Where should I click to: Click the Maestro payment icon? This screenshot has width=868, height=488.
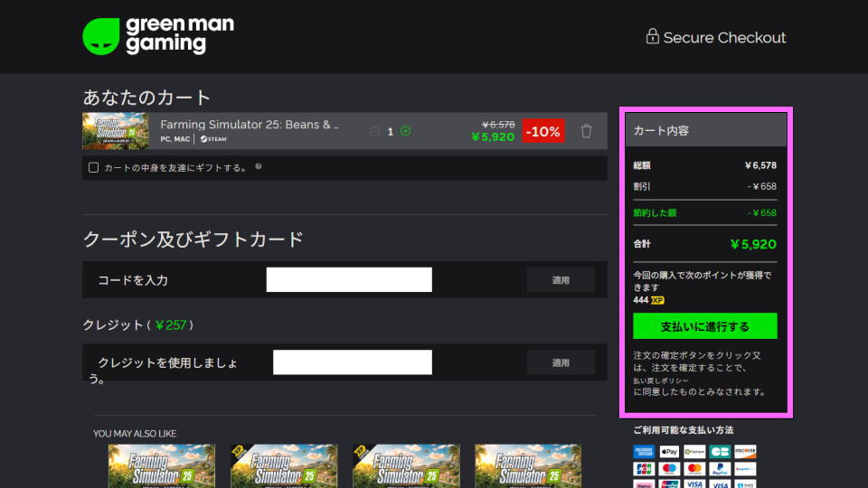669,469
